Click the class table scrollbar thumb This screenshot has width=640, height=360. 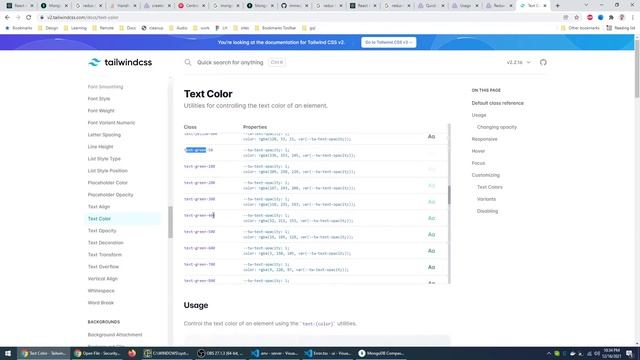[x=449, y=195]
